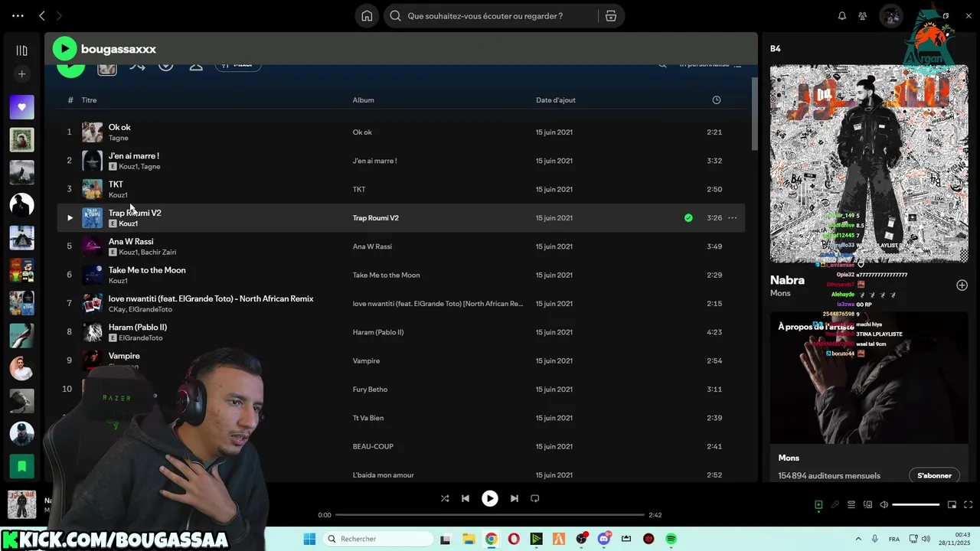Add Nabra to Liked Songs with the plus
Viewport: 980px width, 551px height.
(962, 285)
